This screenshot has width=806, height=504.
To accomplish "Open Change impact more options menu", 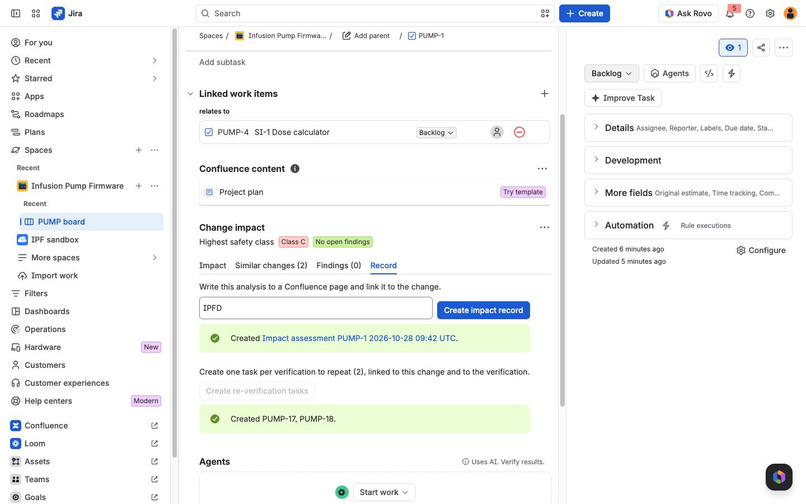I will click(x=544, y=227).
